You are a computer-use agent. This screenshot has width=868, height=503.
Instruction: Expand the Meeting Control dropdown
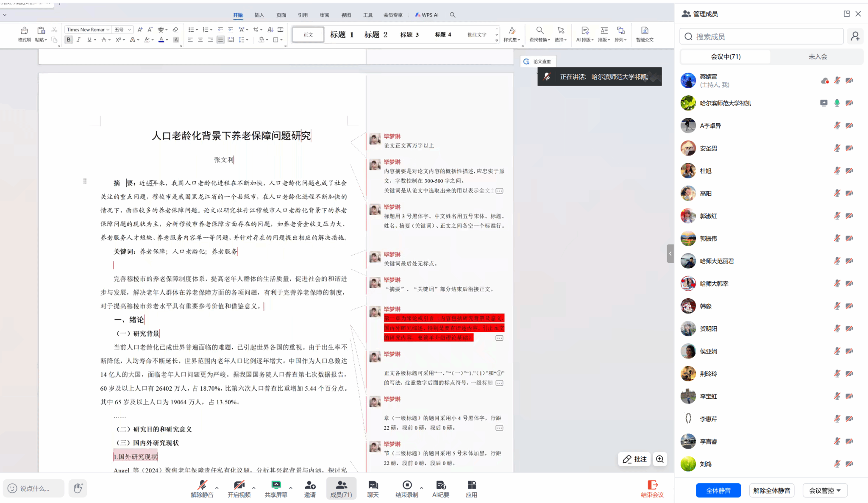tap(825, 490)
